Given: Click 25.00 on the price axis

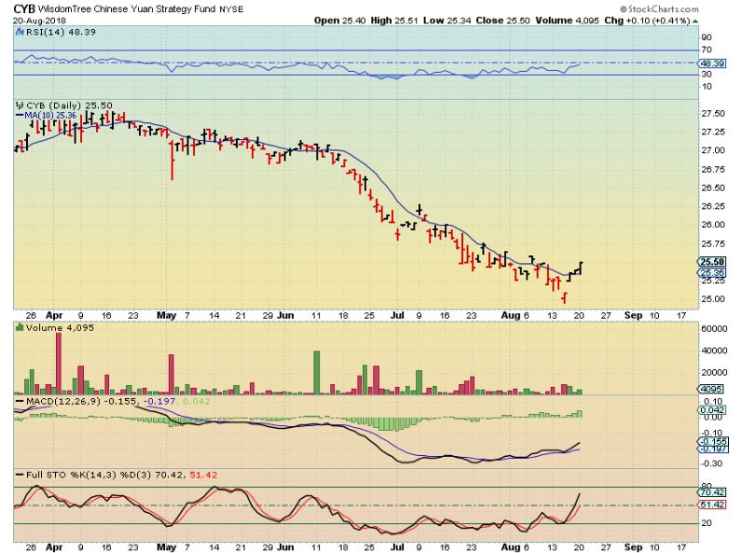Looking at the screenshot, I should (713, 299).
